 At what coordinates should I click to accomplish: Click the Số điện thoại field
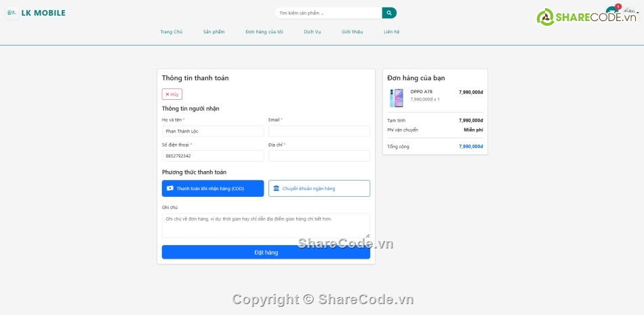coord(213,156)
